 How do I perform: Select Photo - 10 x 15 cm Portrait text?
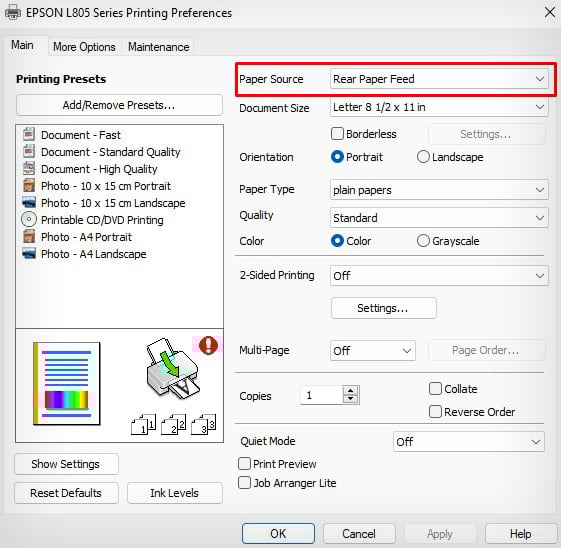(106, 186)
